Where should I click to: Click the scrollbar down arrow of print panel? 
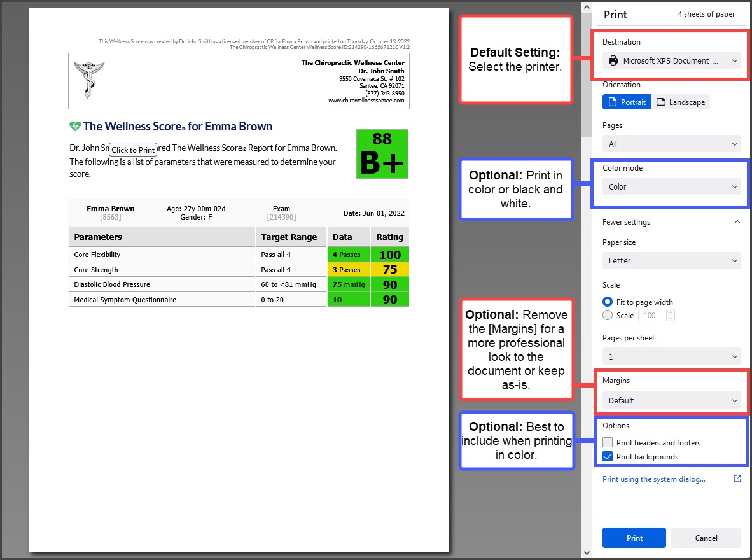587,553
